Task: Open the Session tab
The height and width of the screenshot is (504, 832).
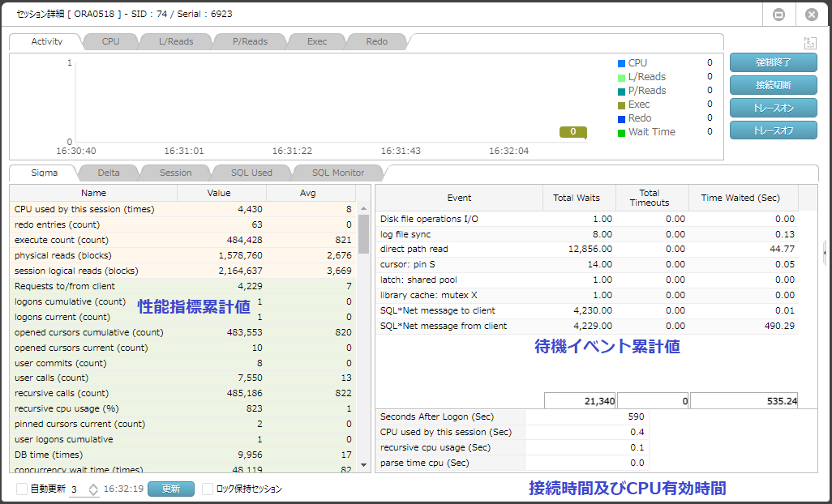Action: (176, 173)
